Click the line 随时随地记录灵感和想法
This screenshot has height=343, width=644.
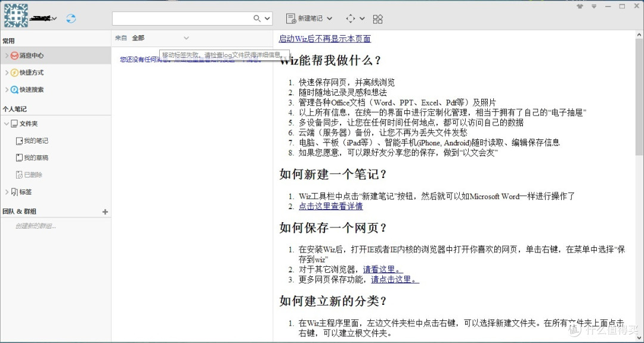(x=342, y=92)
